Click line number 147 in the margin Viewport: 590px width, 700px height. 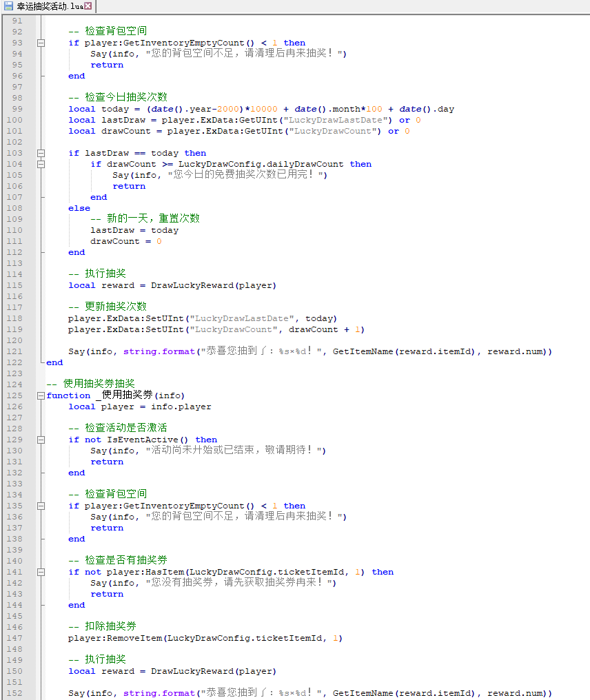14,638
